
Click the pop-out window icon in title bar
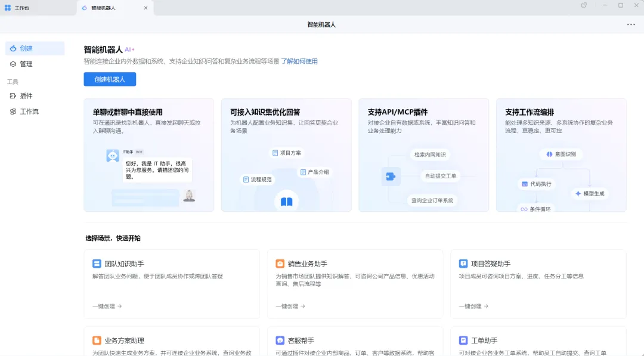(x=584, y=5)
